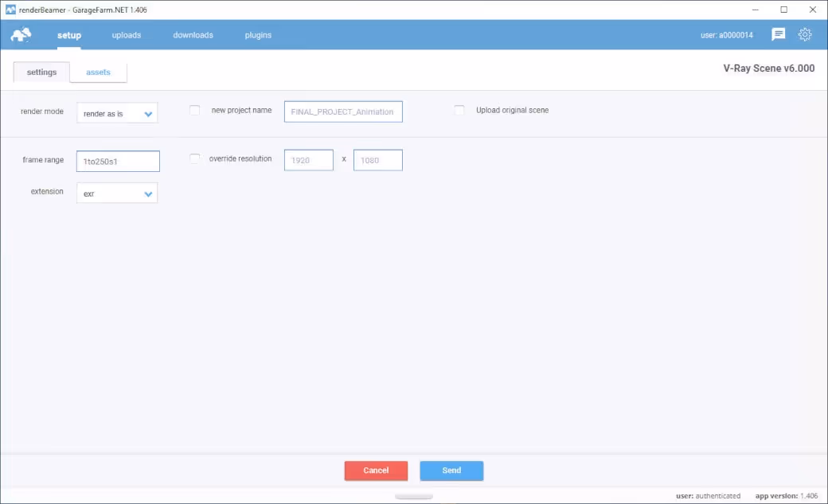The height and width of the screenshot is (504, 828).
Task: Click the user: authenticated status text
Action: (x=708, y=495)
